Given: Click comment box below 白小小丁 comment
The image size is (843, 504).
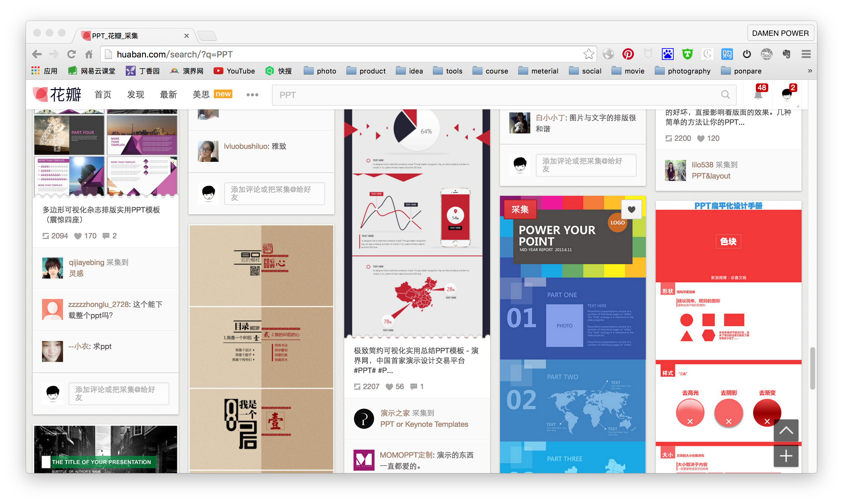Looking at the screenshot, I should click(x=586, y=165).
